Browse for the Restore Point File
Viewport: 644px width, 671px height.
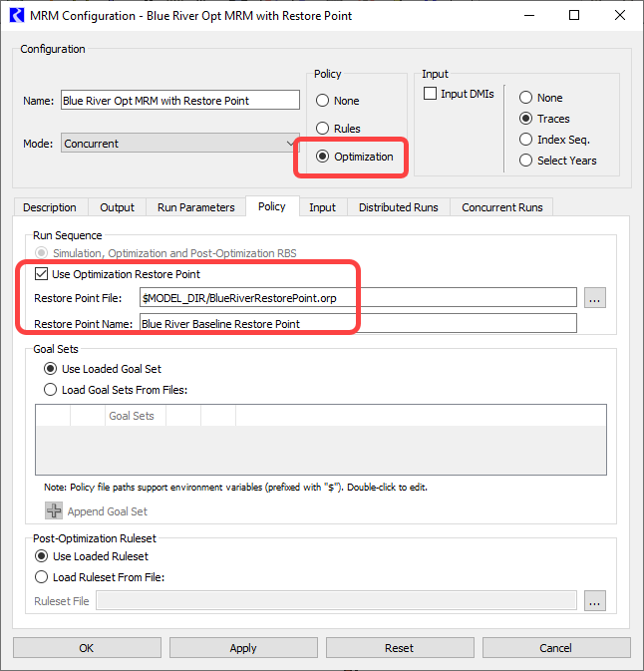(595, 297)
